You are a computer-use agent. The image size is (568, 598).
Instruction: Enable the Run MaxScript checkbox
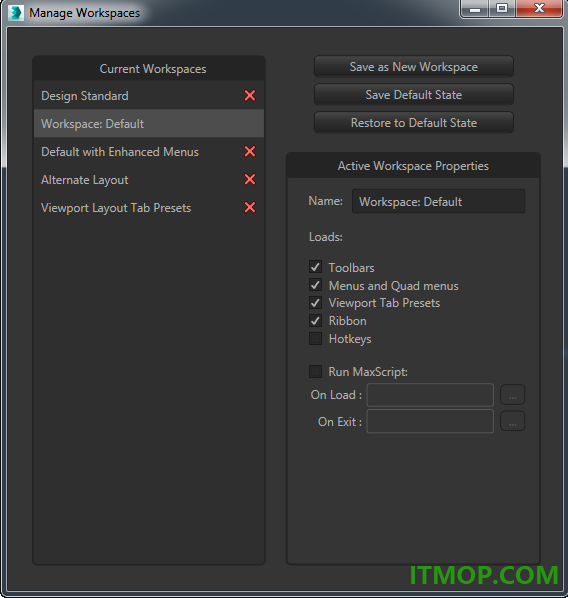click(x=315, y=371)
